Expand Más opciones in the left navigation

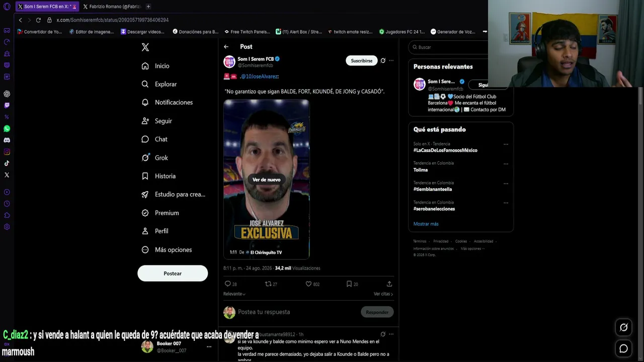click(167, 250)
